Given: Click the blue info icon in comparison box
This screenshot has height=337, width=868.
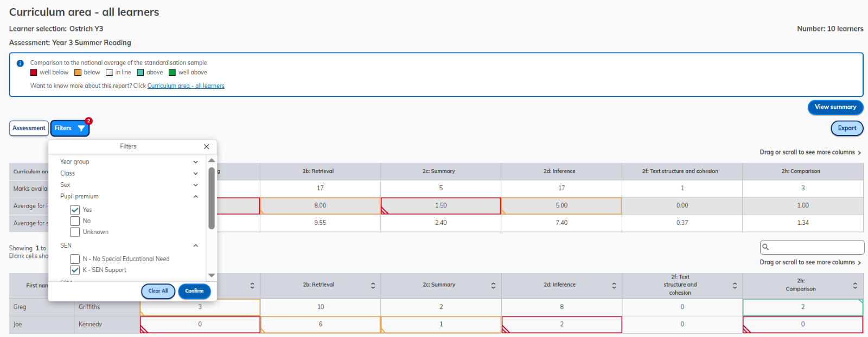Looking at the screenshot, I should click(20, 63).
